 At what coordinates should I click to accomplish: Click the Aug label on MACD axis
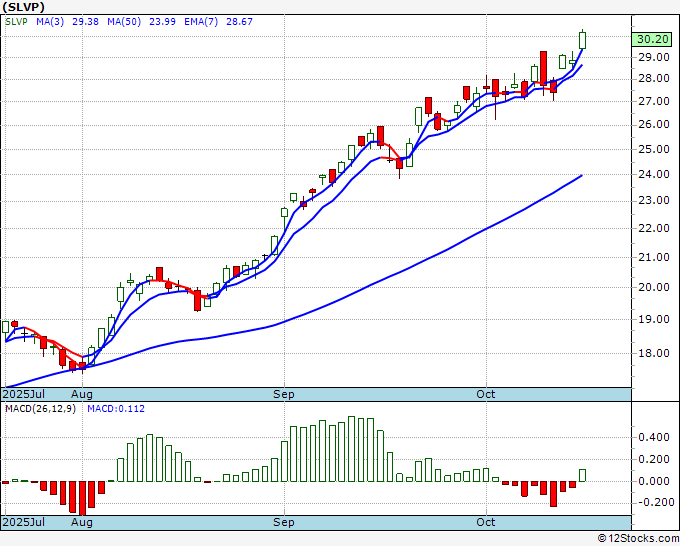(x=82, y=522)
